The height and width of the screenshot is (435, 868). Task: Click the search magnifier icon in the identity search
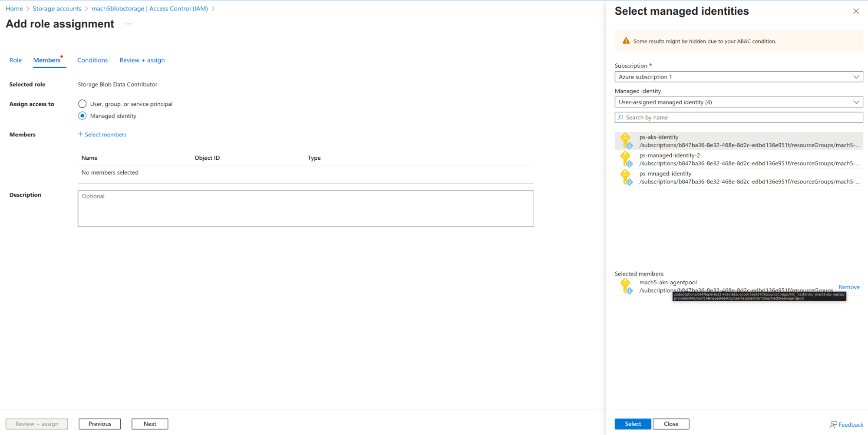point(620,117)
